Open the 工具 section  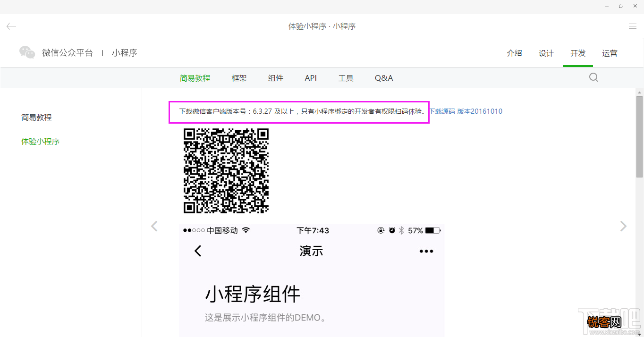(346, 78)
